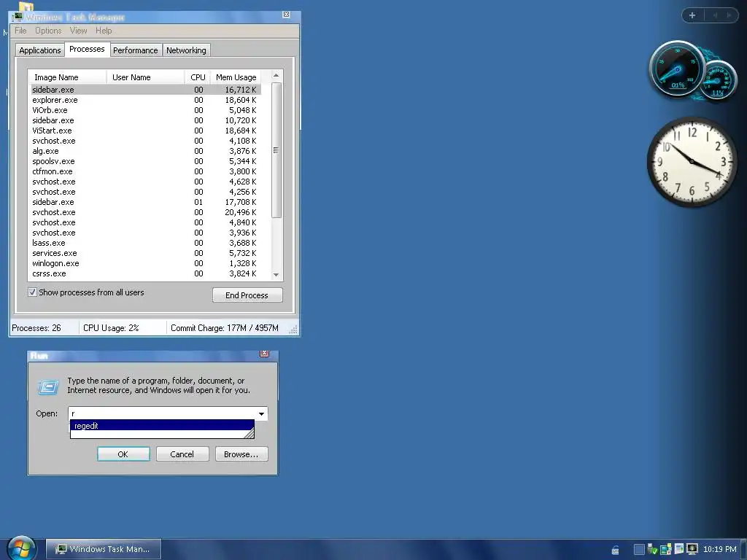
Task: Click the Safely Remove Hardware tray icon
Action: click(x=652, y=550)
